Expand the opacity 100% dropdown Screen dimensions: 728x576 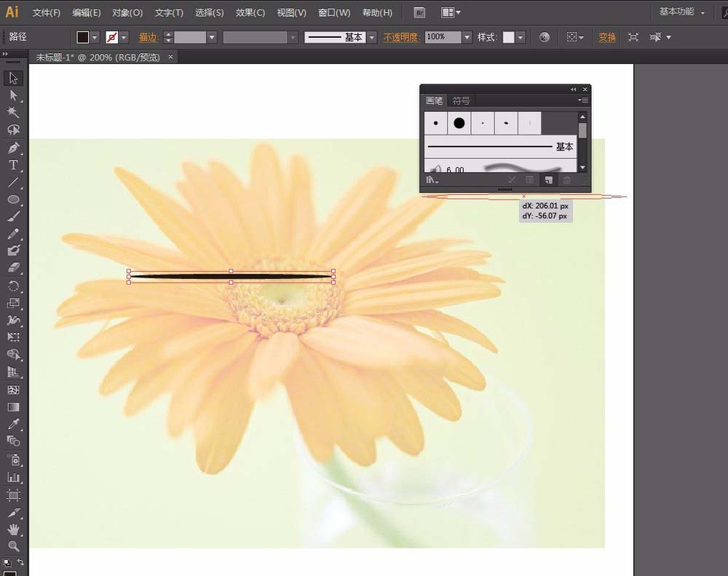click(x=467, y=37)
